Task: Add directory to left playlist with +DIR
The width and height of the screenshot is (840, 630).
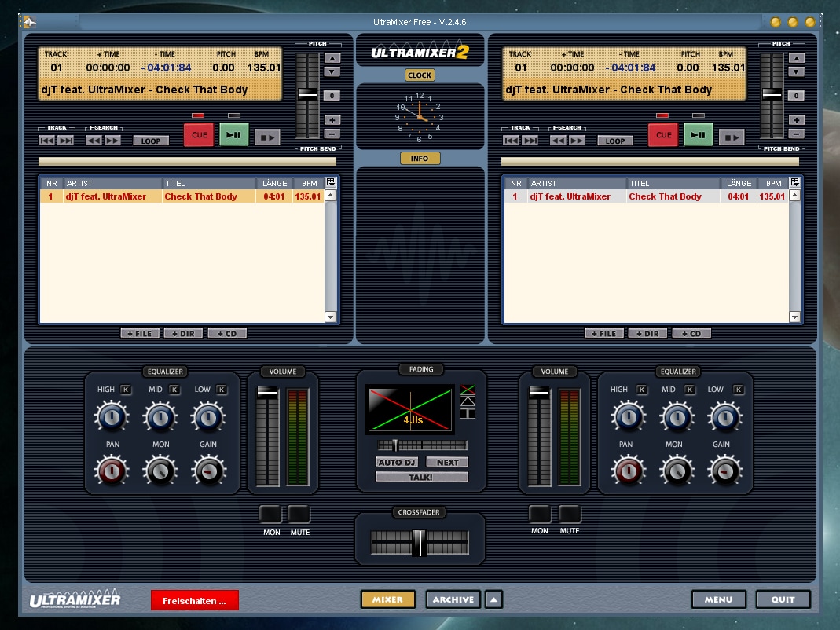Action: coord(183,333)
